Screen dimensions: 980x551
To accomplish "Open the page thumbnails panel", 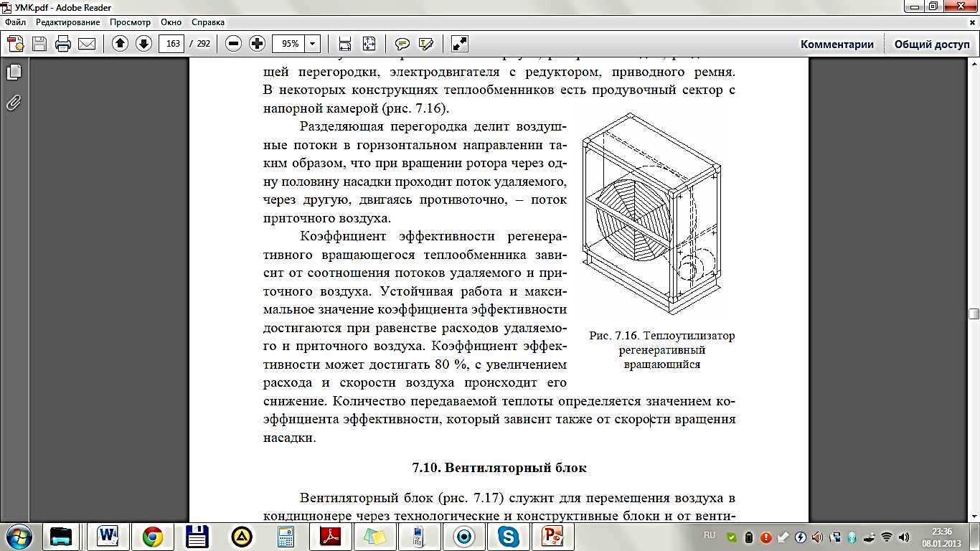I will click(x=14, y=72).
